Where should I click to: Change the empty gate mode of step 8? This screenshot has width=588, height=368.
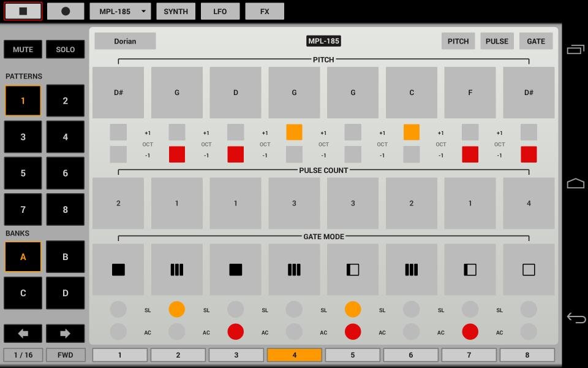[529, 269]
